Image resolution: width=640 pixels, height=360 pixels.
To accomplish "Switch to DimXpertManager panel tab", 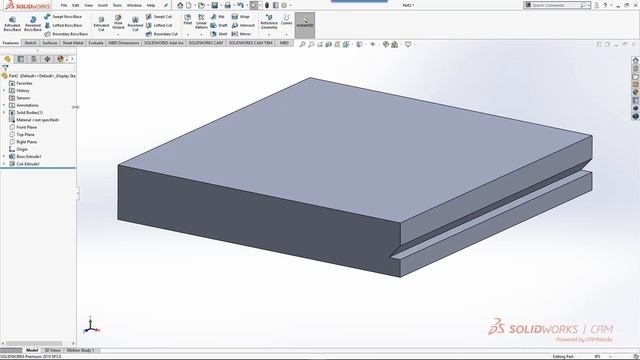I will click(47, 59).
